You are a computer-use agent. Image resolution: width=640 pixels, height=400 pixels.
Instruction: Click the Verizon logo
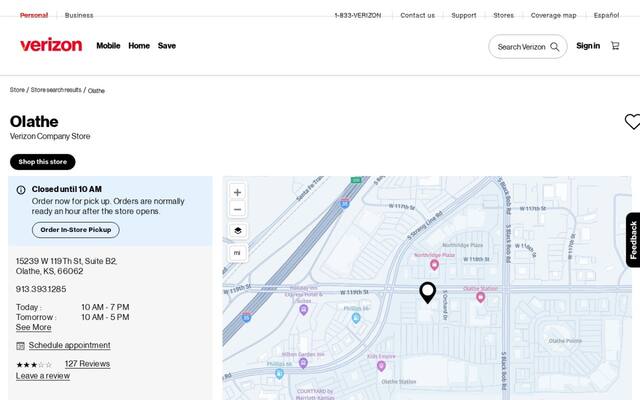click(x=51, y=45)
